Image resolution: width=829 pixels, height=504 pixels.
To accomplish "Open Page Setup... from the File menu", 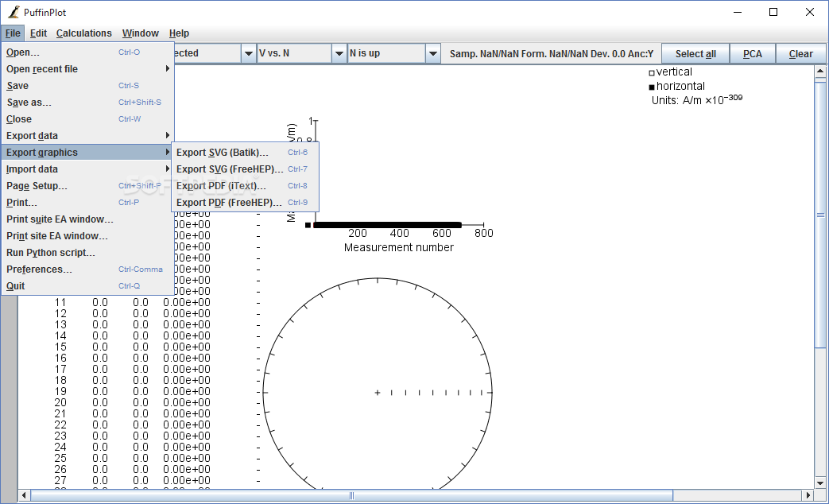I will coord(87,186).
